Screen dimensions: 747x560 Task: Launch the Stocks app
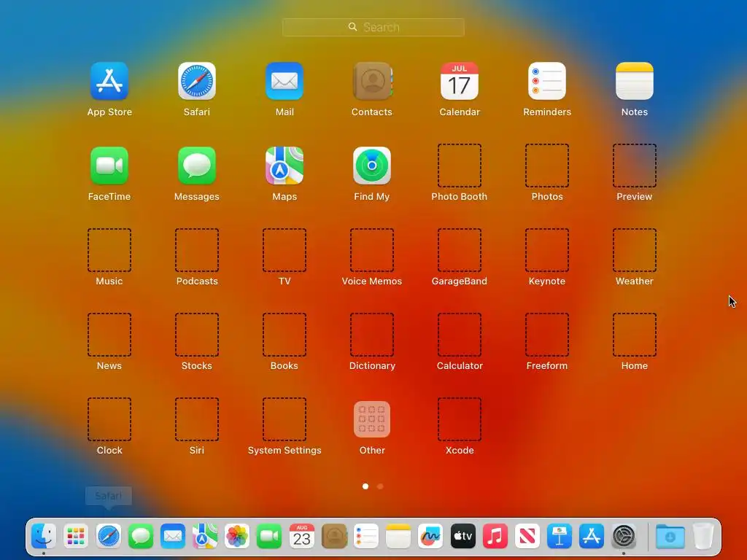click(197, 335)
